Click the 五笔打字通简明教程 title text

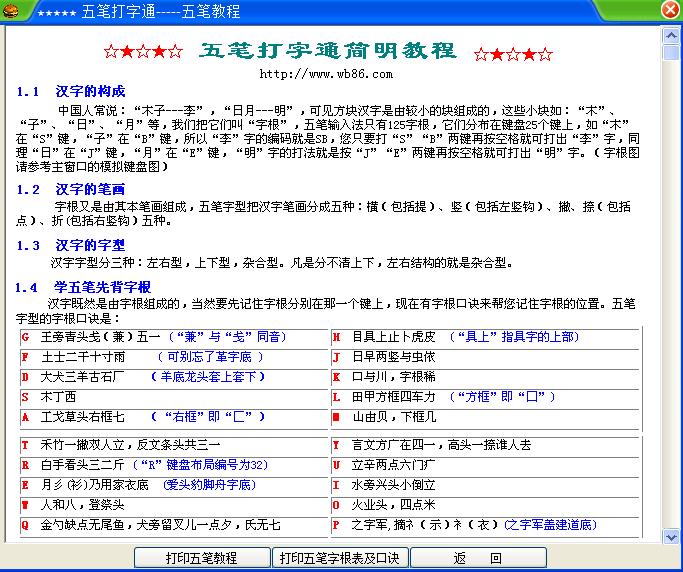328,52
